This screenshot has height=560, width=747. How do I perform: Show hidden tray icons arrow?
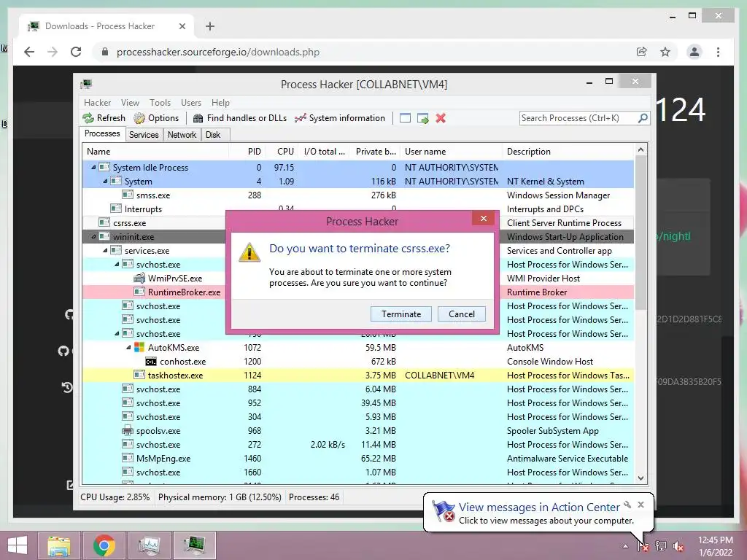[x=625, y=546]
